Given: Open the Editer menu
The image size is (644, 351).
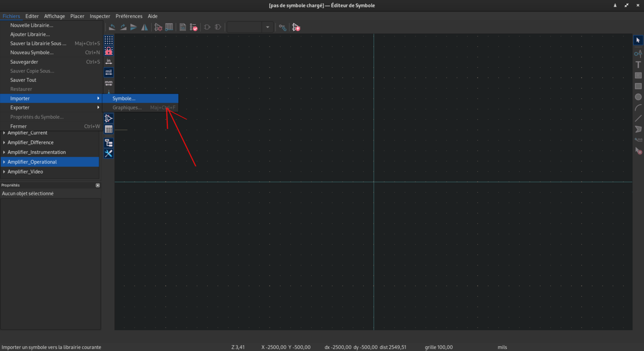Looking at the screenshot, I should point(32,16).
